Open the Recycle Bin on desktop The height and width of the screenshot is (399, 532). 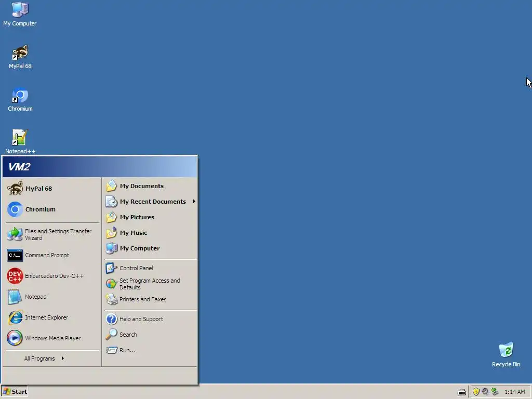click(x=506, y=354)
